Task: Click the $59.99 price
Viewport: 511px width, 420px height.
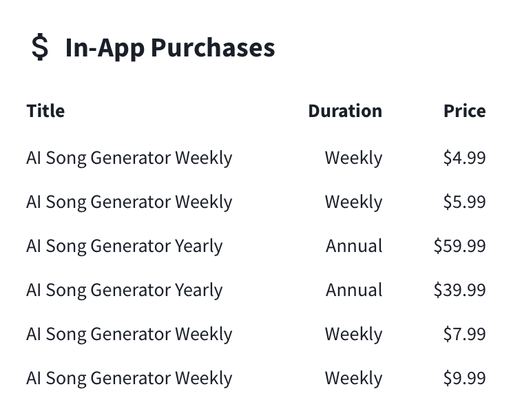Action: coord(460,246)
